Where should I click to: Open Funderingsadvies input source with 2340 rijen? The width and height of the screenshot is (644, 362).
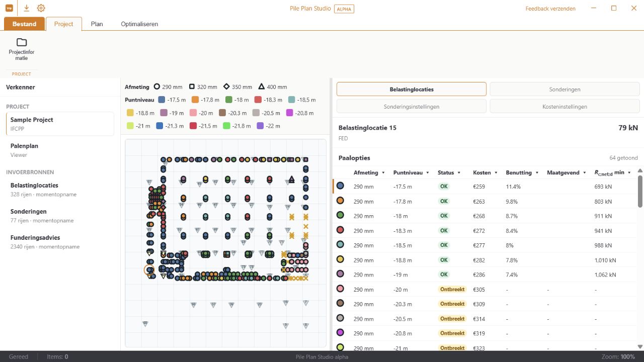tap(60, 241)
